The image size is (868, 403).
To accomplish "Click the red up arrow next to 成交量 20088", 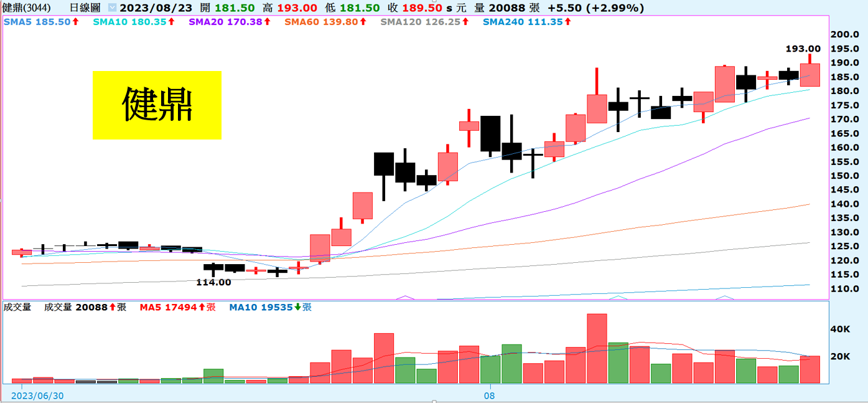I will [112, 307].
